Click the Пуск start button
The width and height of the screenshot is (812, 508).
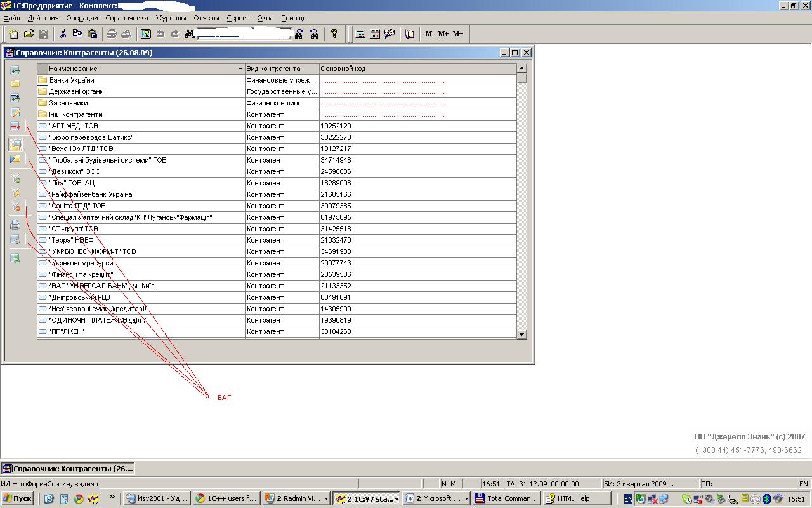[17, 498]
